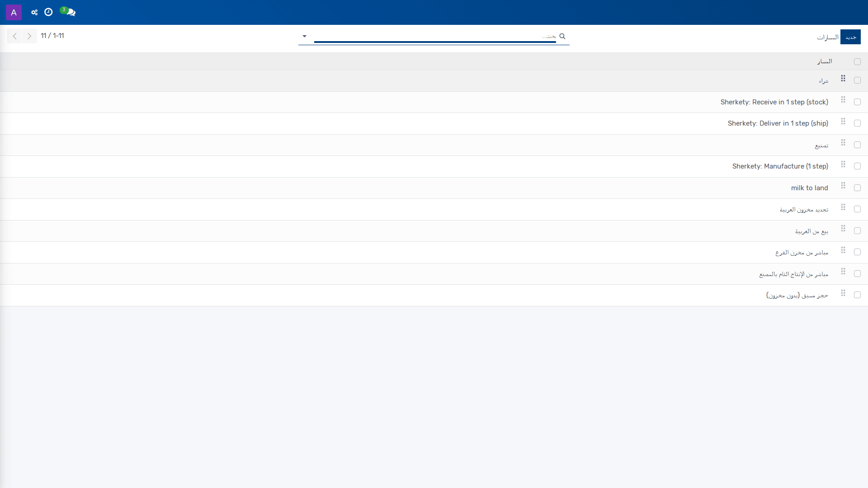Click the debug settings gears icon

pyautogui.click(x=34, y=12)
